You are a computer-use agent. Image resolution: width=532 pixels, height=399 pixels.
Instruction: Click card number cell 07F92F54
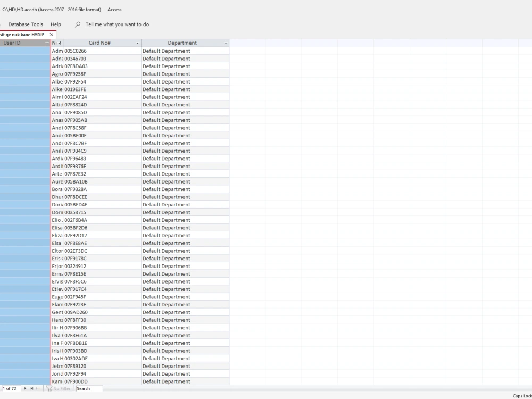[102, 82]
